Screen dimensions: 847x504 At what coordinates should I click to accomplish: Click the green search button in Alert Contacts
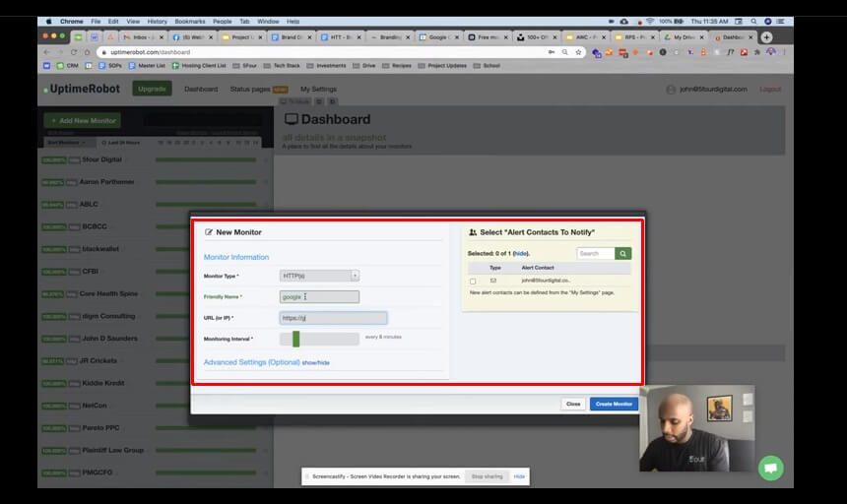622,254
